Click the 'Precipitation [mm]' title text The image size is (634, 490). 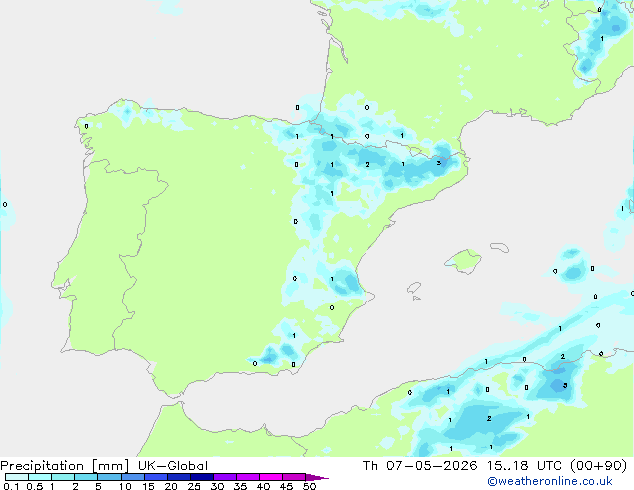65,466
